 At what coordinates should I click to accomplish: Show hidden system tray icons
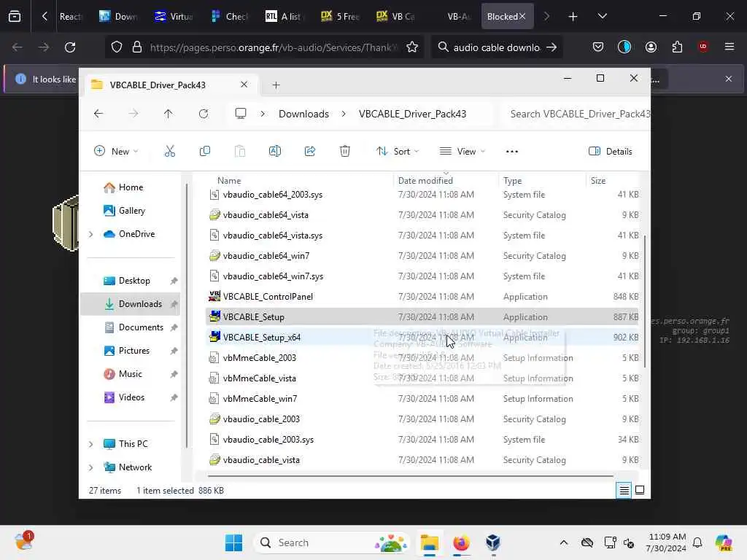click(564, 542)
